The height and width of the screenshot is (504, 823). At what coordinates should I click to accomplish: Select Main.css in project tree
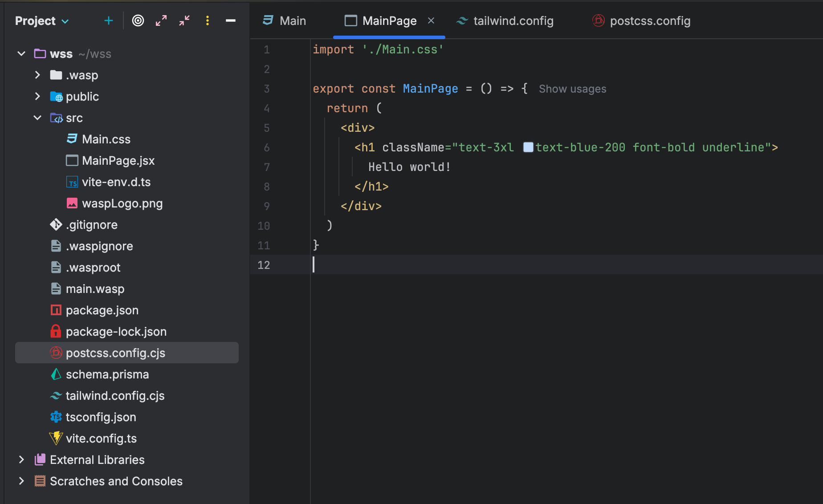point(106,139)
